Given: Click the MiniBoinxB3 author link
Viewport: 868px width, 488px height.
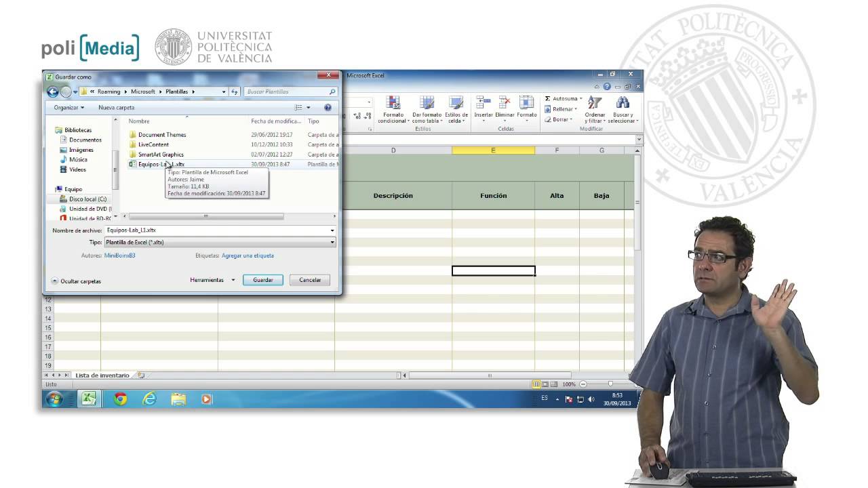Looking at the screenshot, I should click(120, 256).
